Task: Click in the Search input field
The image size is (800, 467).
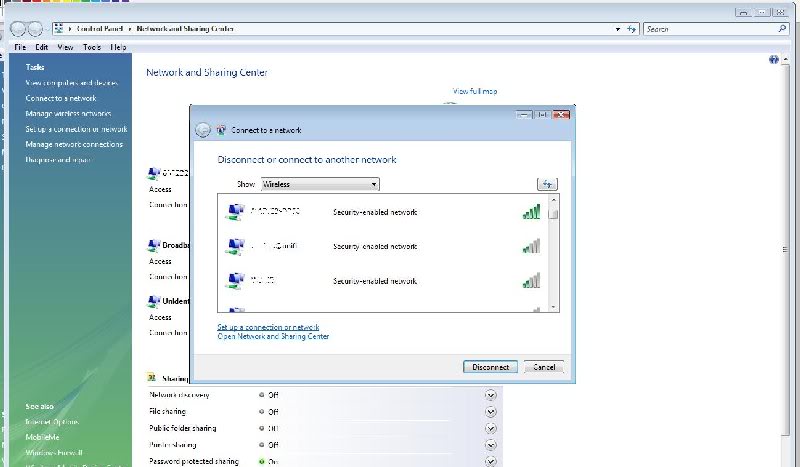Action: coord(708,29)
